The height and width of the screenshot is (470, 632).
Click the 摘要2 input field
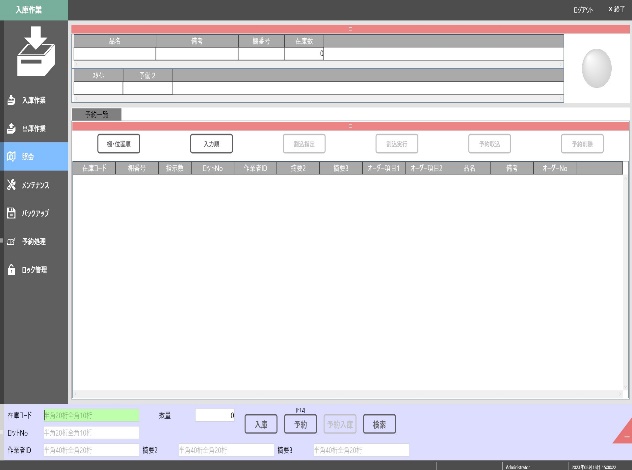pos(226,450)
